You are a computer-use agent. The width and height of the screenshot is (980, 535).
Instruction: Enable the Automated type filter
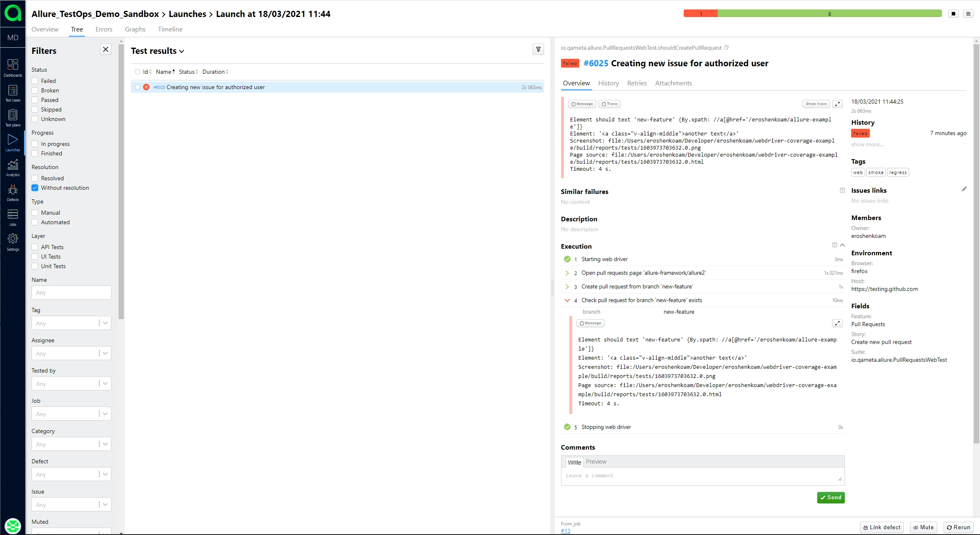point(35,222)
